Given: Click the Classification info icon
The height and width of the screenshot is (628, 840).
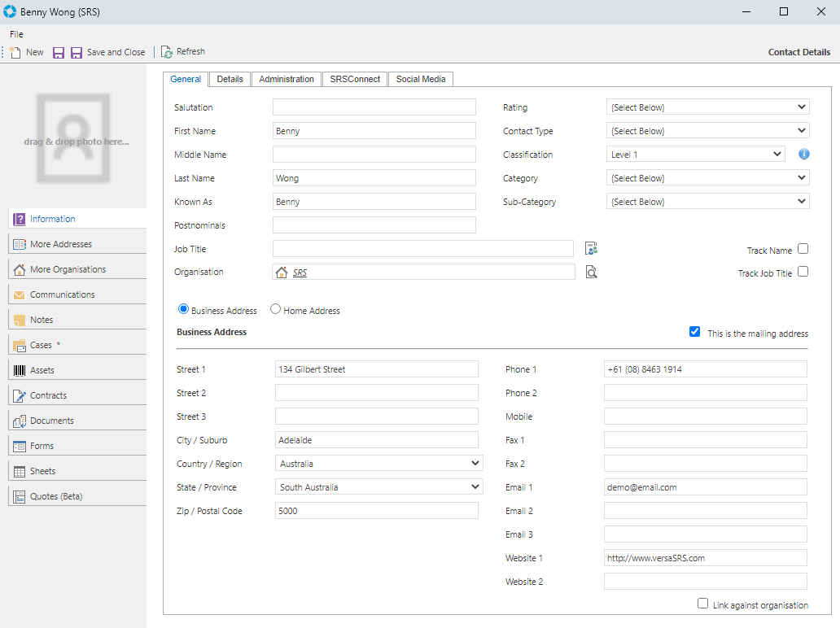Looking at the screenshot, I should point(803,155).
